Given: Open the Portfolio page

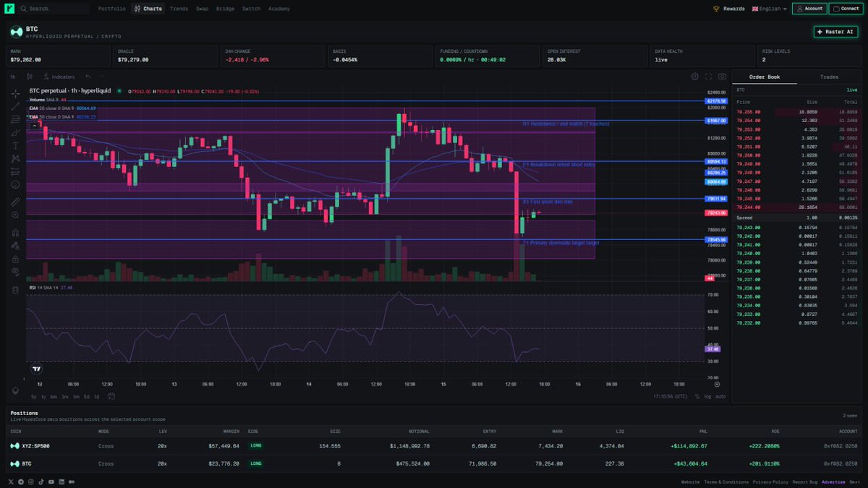Looking at the screenshot, I should click(x=111, y=9).
